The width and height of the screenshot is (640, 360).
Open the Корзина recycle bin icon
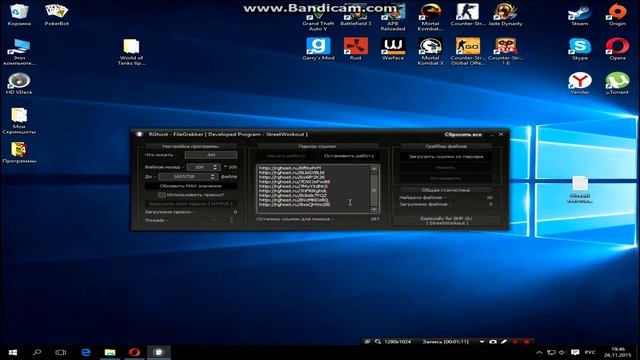tap(19, 15)
